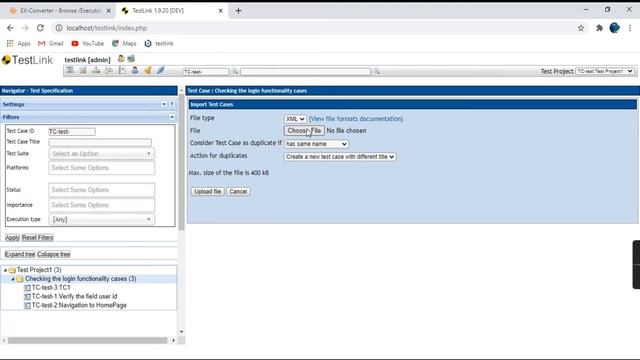Click the Importance 'Select Some Options' field
This screenshot has width=640, height=360.
tap(101, 205)
